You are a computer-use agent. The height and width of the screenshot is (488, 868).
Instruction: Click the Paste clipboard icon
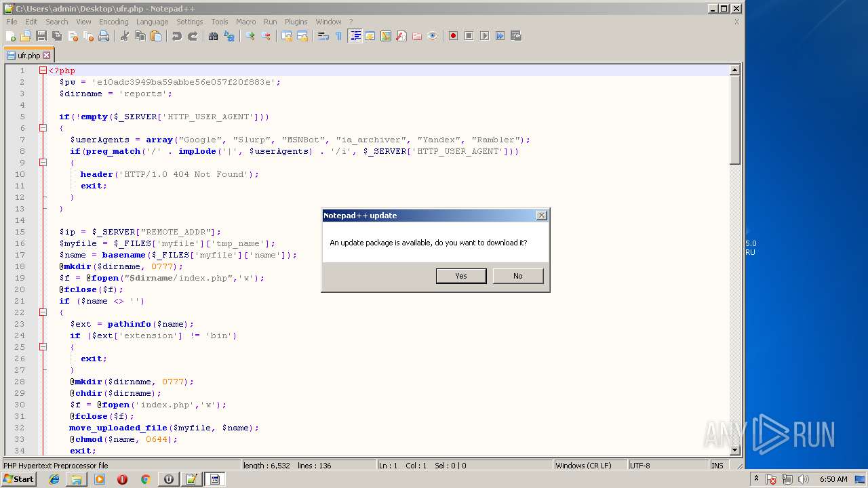[155, 36]
